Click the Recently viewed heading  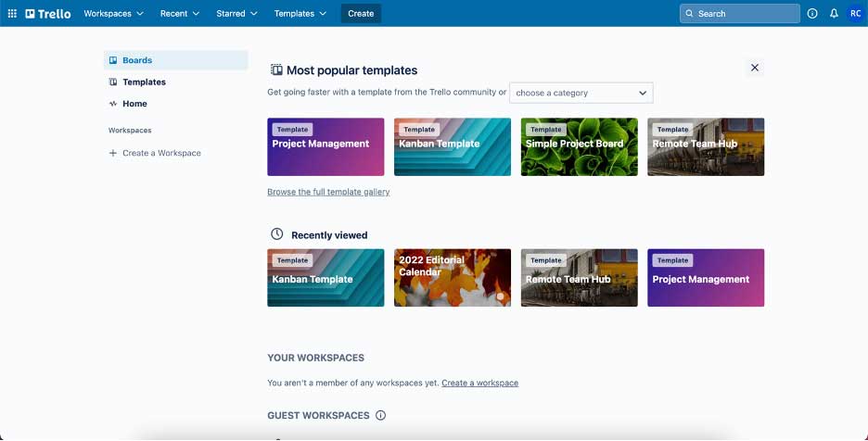tap(329, 235)
